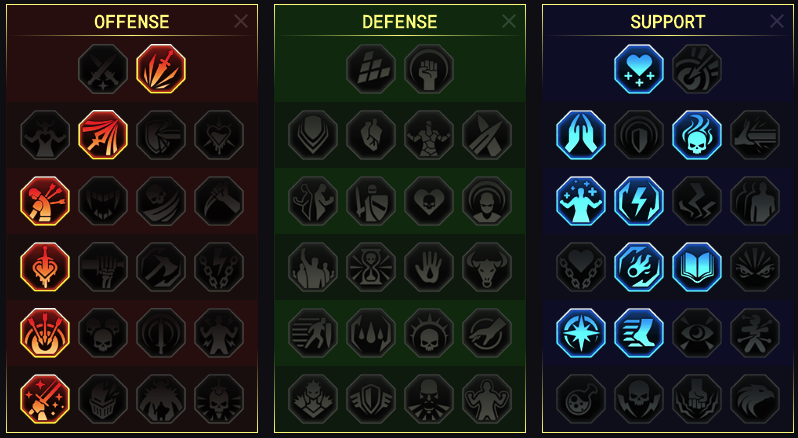Image resolution: width=798 pixels, height=438 pixels.
Task: Choose the winged boot speed mastery
Action: pyautogui.click(x=639, y=333)
